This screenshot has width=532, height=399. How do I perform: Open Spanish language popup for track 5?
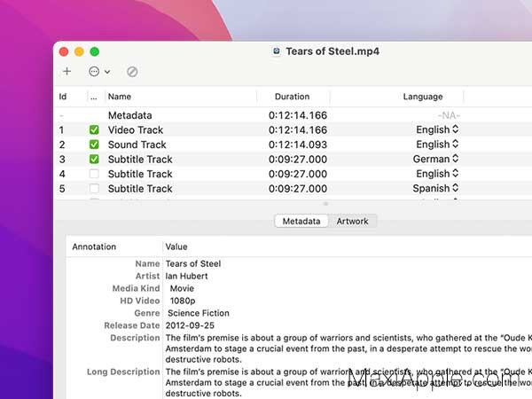tap(435, 188)
